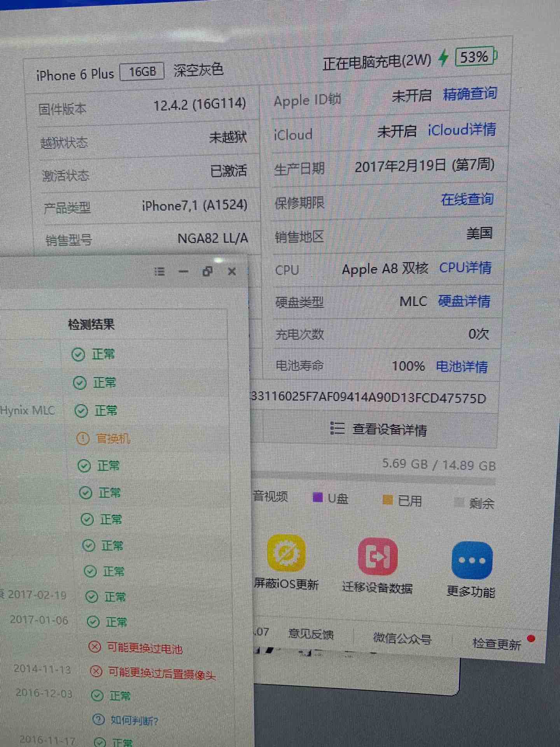Click the Hynix MLC entry in report
560x747 pixels.
(27, 410)
